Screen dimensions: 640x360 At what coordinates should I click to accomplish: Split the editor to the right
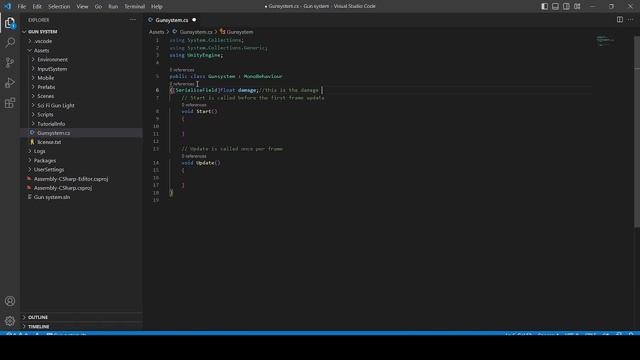pyautogui.click(x=620, y=20)
